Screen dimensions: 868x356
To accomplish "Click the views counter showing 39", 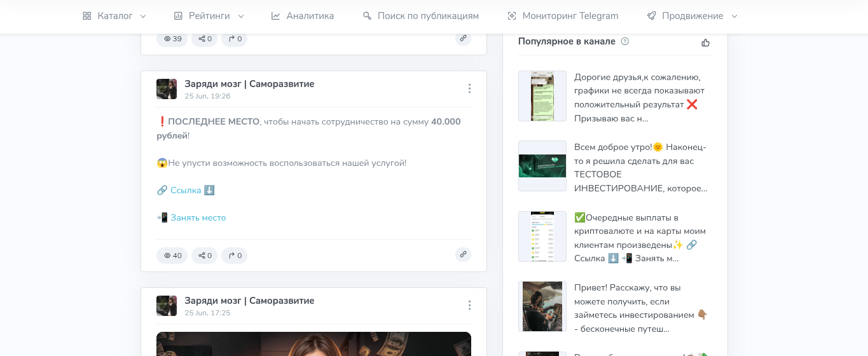I will coord(172,39).
